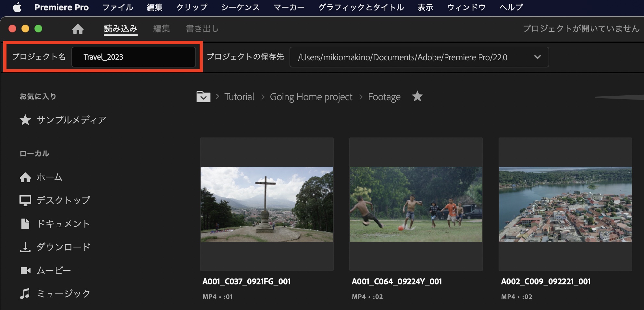
Task: Open the マーカー menu
Action: (x=289, y=7)
